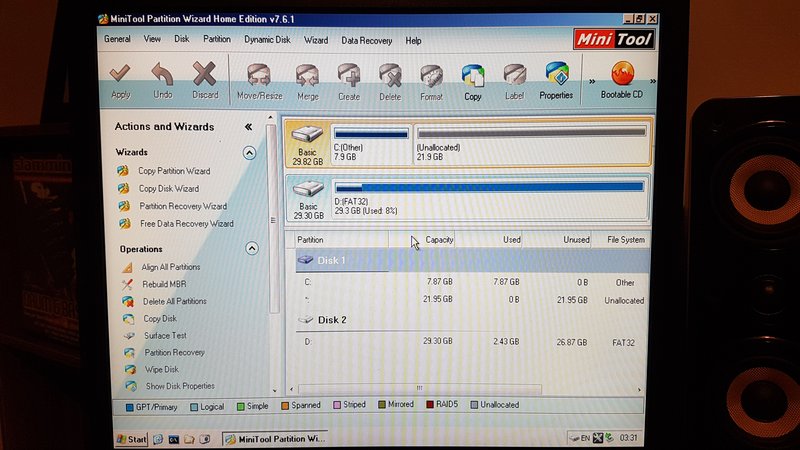This screenshot has height=450, width=800.
Task: Open the Partition menu
Action: point(217,39)
